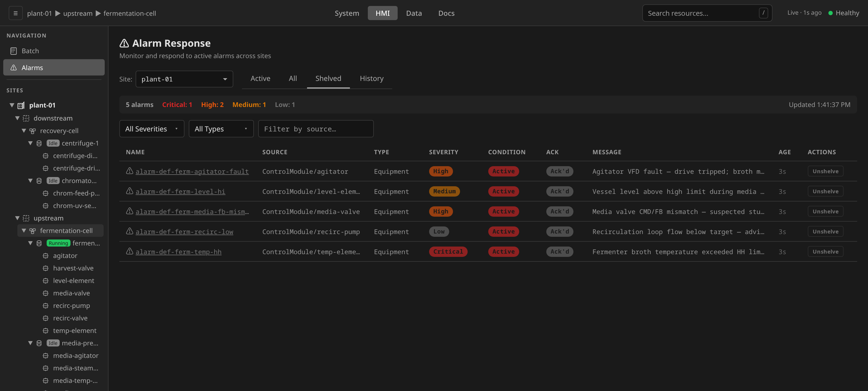Collapse the Running fermenter tree node
868x391 pixels.
click(x=30, y=243)
